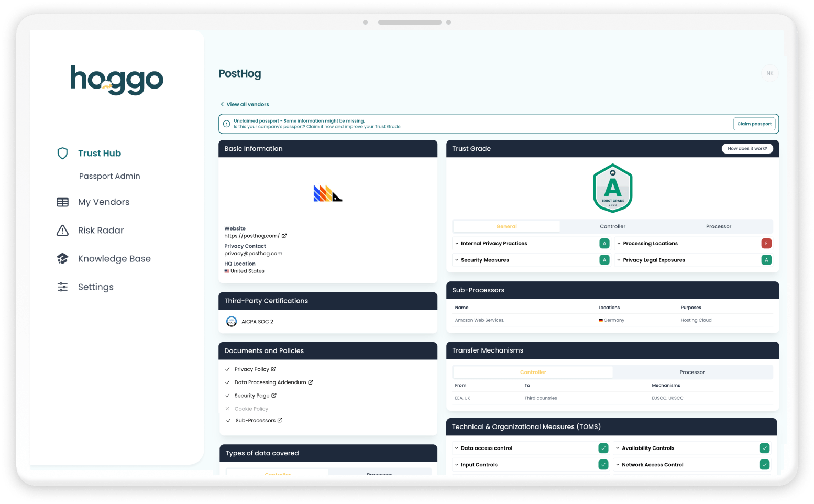Click external link icon beside Privacy Policy
This screenshot has width=814, height=504.
pyautogui.click(x=273, y=369)
